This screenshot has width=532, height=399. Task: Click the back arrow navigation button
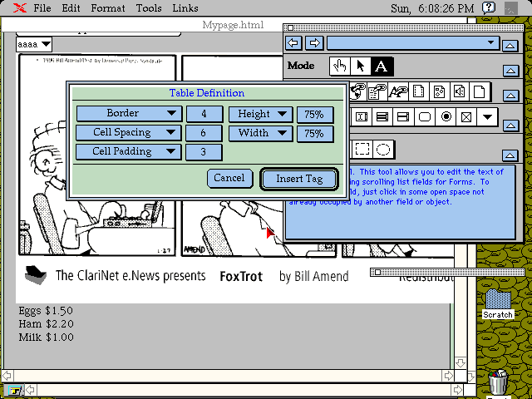tap(293, 43)
